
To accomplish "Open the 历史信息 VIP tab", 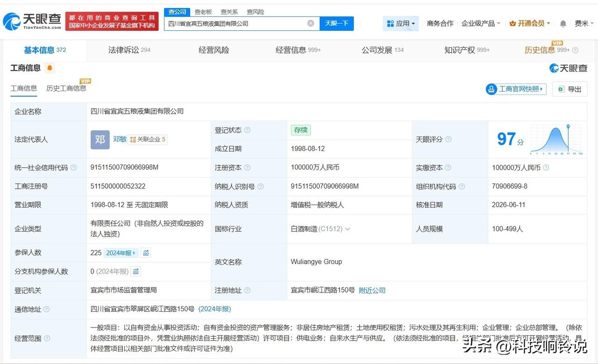I will pyautogui.click(x=547, y=50).
